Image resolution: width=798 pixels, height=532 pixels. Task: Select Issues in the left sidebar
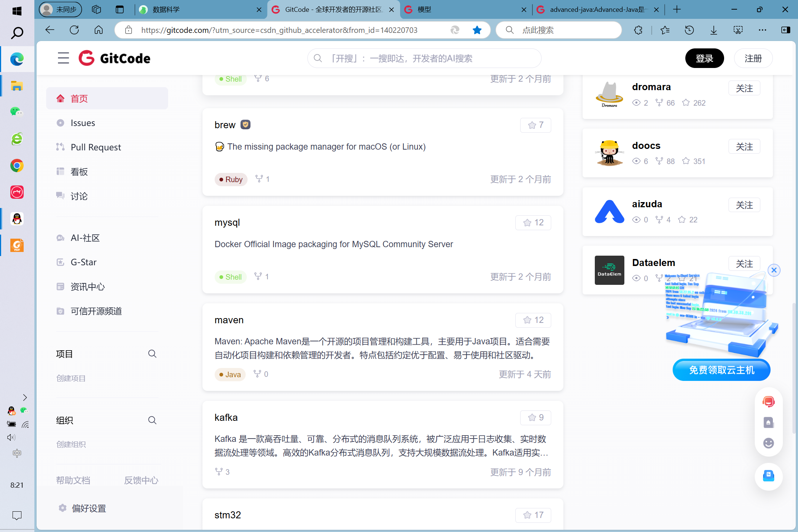coord(83,123)
